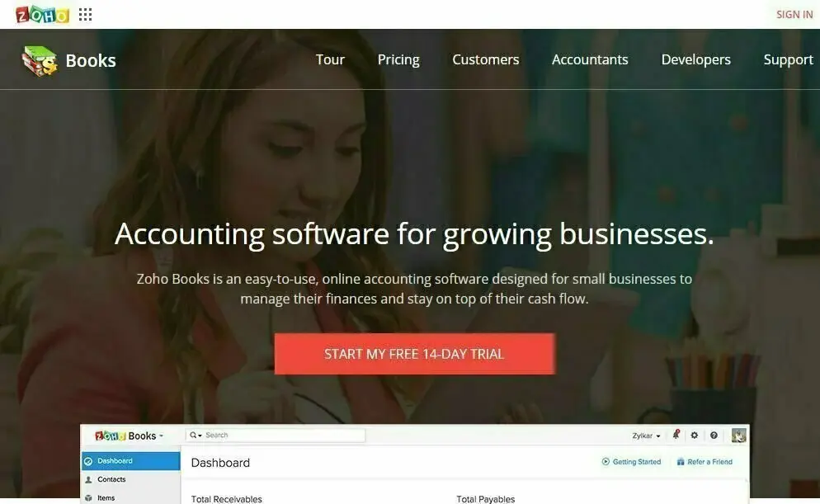Screen dimensions: 820x504
Task: Click the help question mark icon
Action: click(x=714, y=435)
